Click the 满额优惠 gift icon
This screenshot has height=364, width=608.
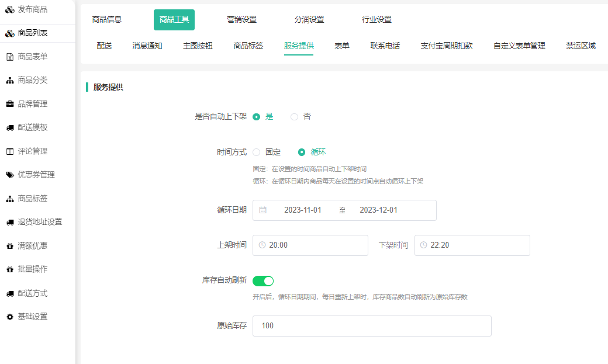click(x=9, y=246)
